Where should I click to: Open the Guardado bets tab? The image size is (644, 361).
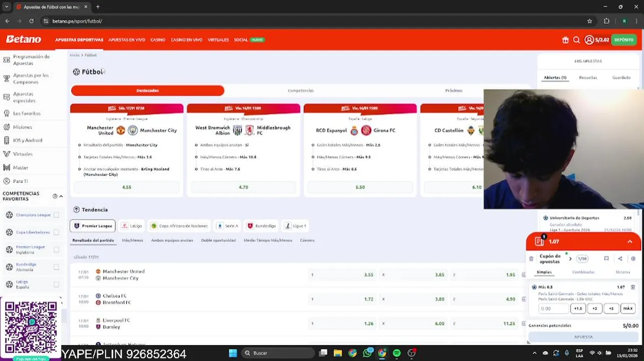621,78
